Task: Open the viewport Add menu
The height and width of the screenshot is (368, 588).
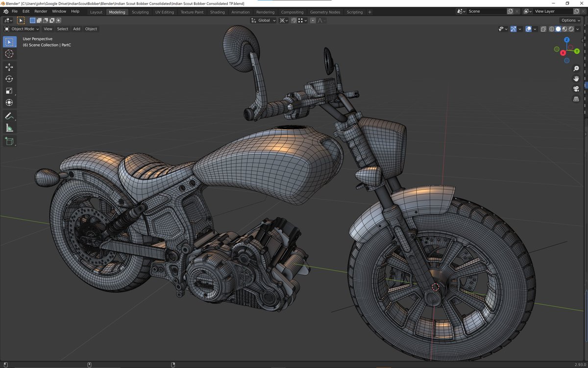Action: (x=76, y=29)
